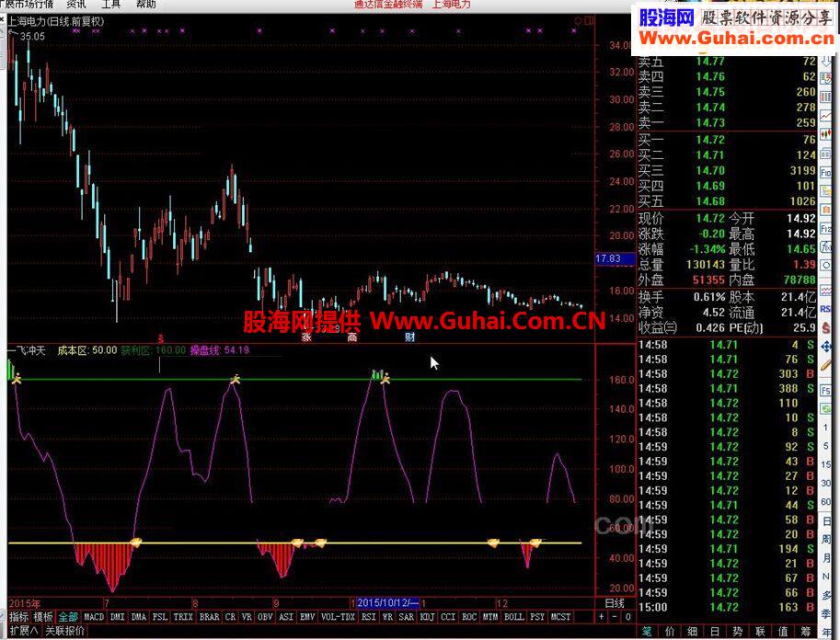Image resolution: width=840 pixels, height=640 pixels.
Task: Switch to 60-minute period in sidebar
Action: (825, 501)
